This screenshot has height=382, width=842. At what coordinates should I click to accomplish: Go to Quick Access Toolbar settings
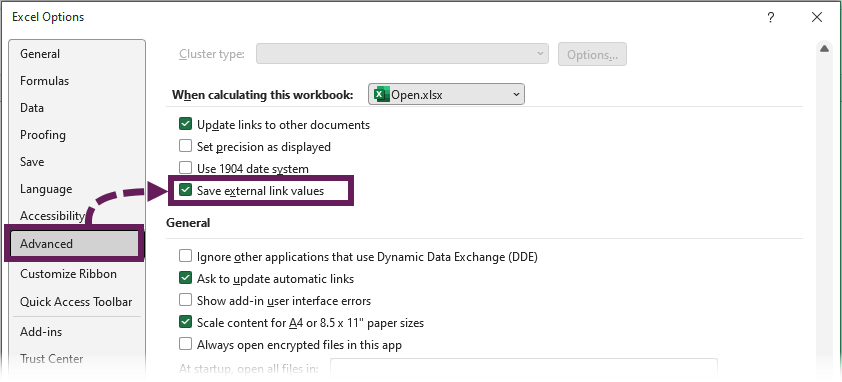[x=77, y=302]
